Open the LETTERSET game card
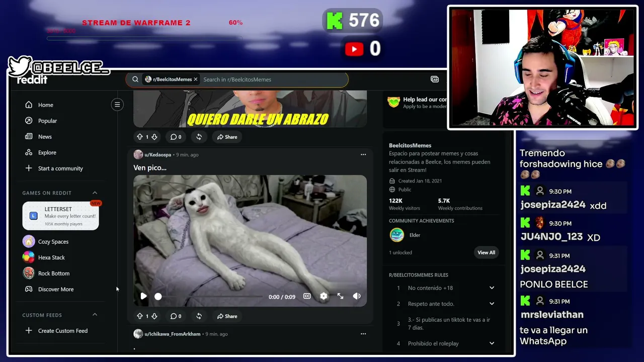 click(x=60, y=216)
